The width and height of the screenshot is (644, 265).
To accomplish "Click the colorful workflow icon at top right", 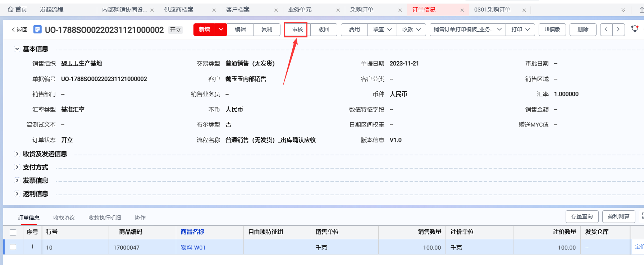I will [x=635, y=29].
